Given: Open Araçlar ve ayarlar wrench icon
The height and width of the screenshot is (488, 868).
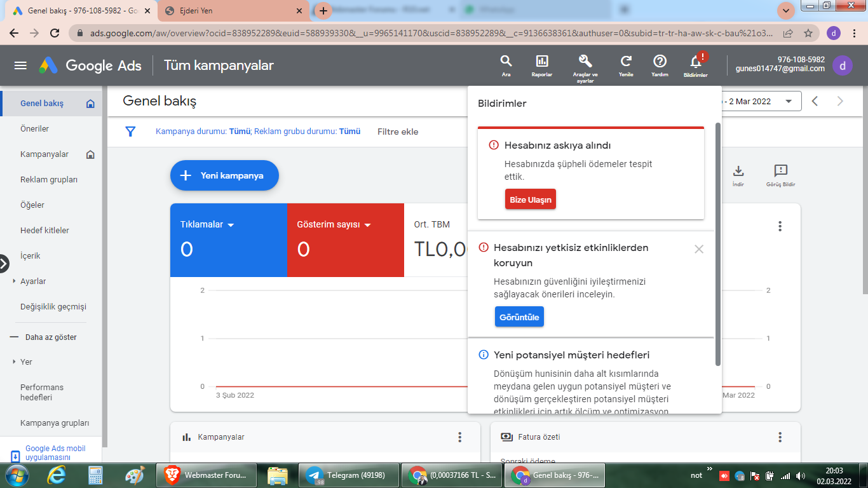Looking at the screenshot, I should coord(585,68).
